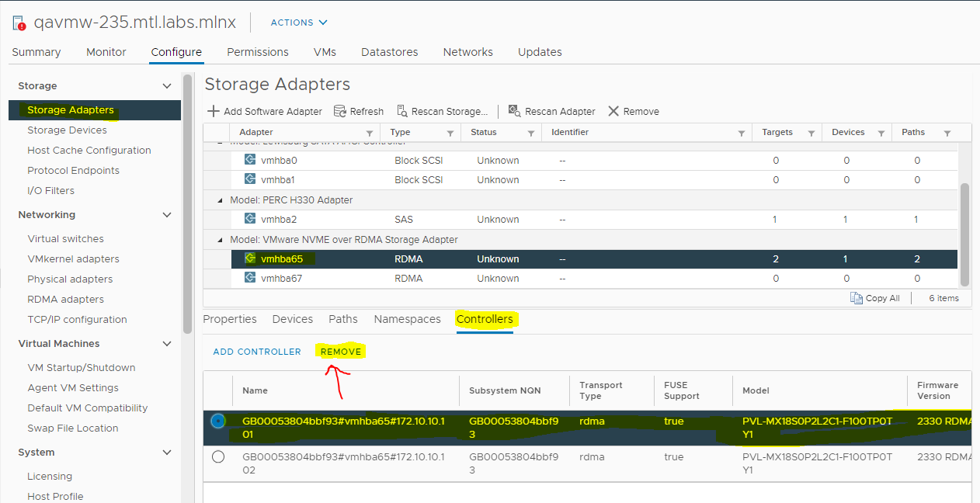Viewport: 980px width, 503px height.
Task: Open the Targets column filter
Action: click(x=811, y=134)
